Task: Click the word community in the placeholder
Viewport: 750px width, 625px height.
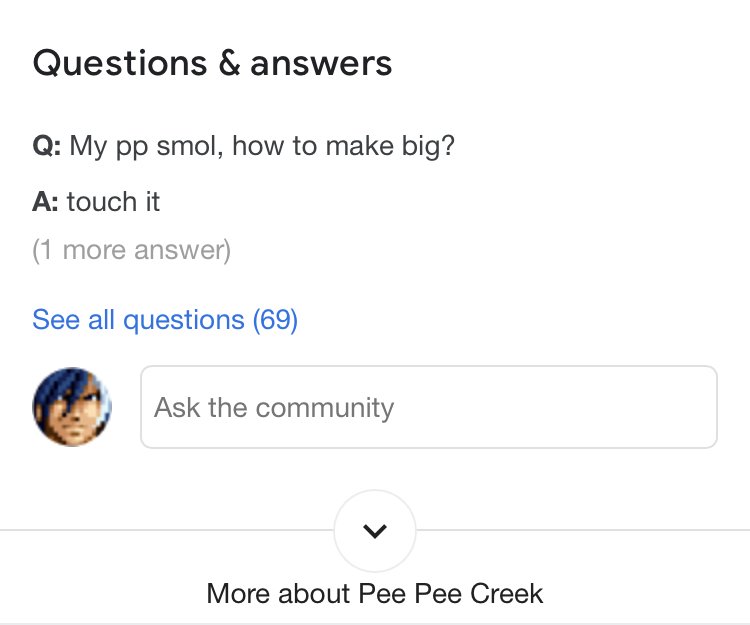Action: pos(325,408)
